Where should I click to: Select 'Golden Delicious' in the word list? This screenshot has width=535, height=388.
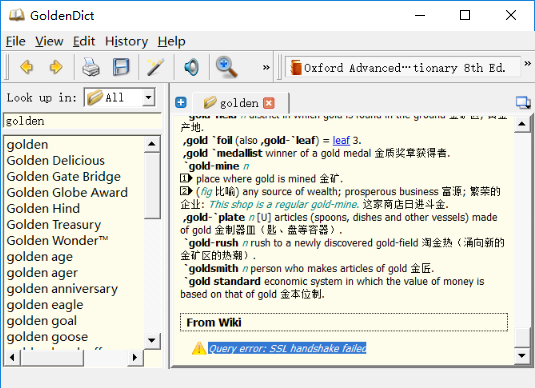point(74,160)
